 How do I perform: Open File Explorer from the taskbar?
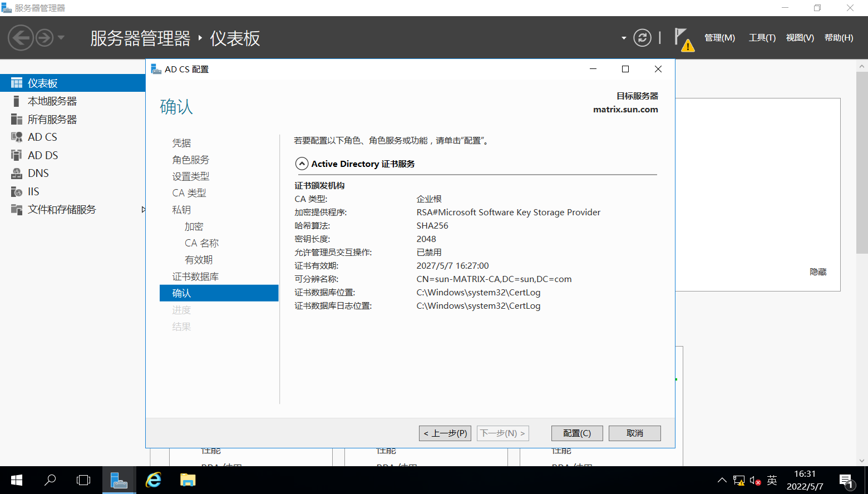pos(188,480)
